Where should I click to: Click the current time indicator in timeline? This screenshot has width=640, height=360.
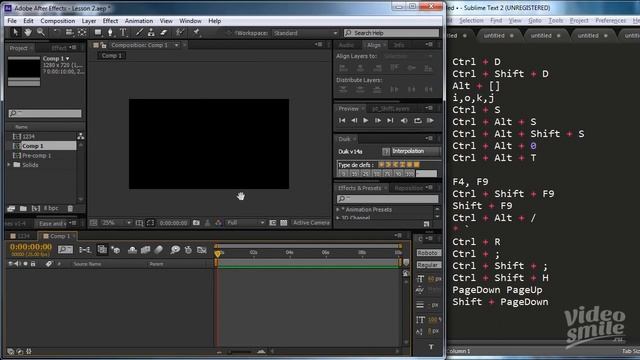click(218, 253)
